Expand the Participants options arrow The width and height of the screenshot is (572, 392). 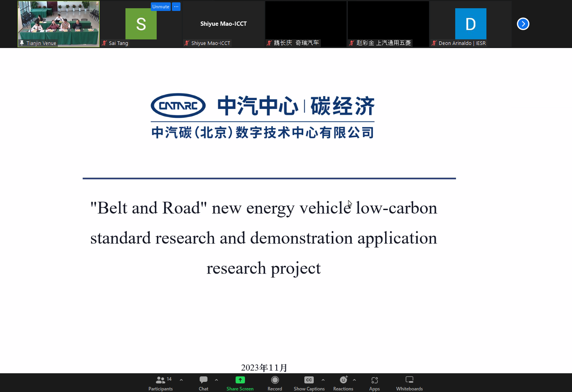(x=181, y=380)
